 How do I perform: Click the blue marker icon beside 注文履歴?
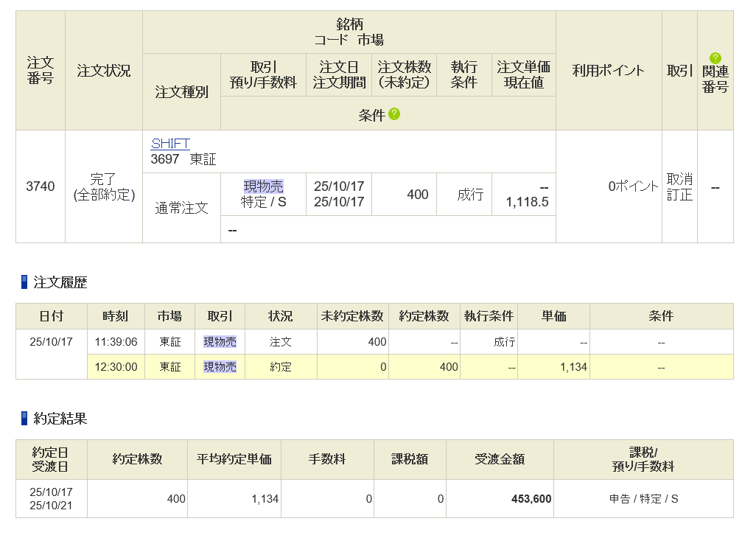pyautogui.click(x=24, y=282)
